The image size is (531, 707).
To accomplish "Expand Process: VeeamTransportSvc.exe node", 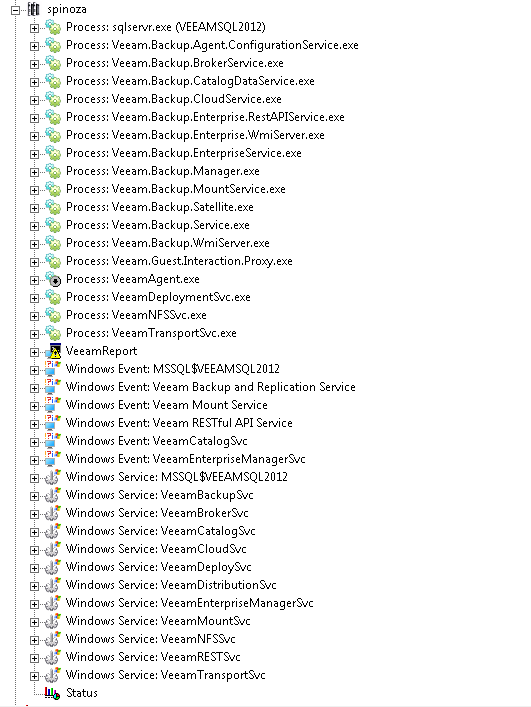I will click(34, 334).
